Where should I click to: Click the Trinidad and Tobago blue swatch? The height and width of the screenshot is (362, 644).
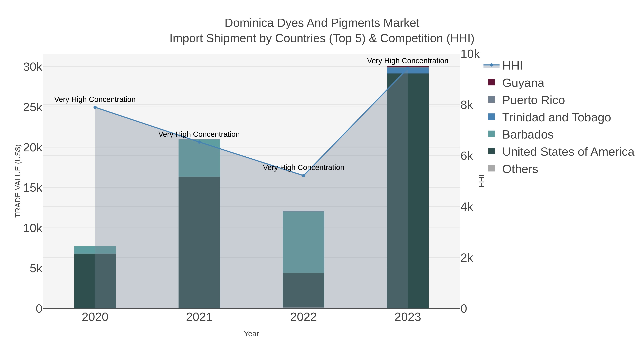click(x=492, y=117)
